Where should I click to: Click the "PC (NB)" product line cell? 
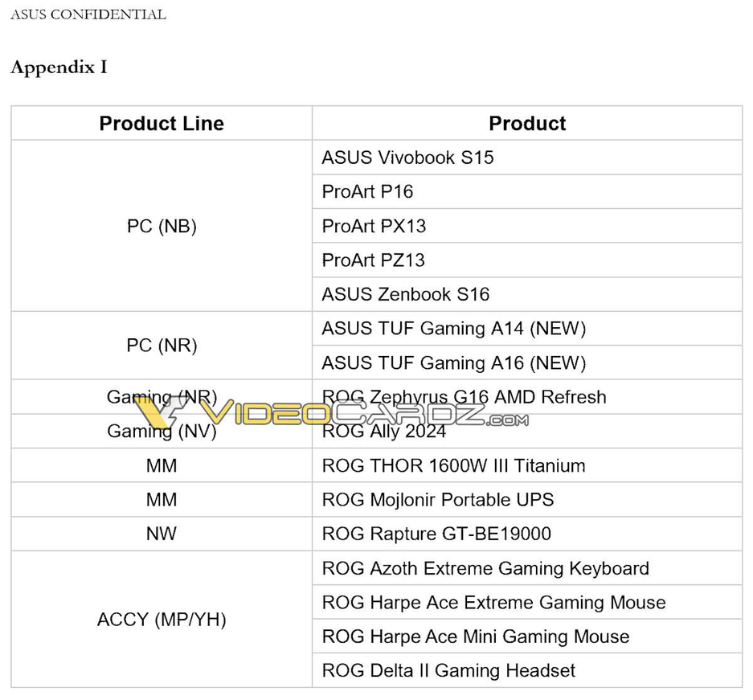coord(162,227)
